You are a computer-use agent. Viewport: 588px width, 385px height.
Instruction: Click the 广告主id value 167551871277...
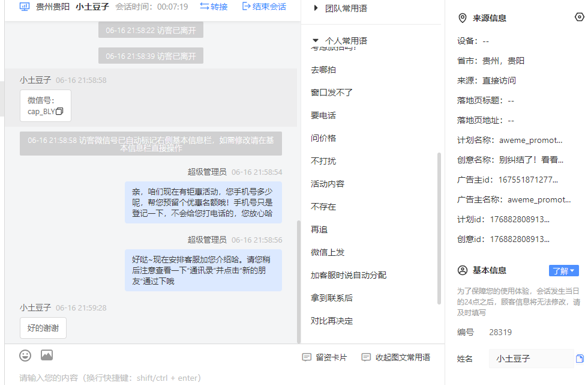pyautogui.click(x=528, y=180)
